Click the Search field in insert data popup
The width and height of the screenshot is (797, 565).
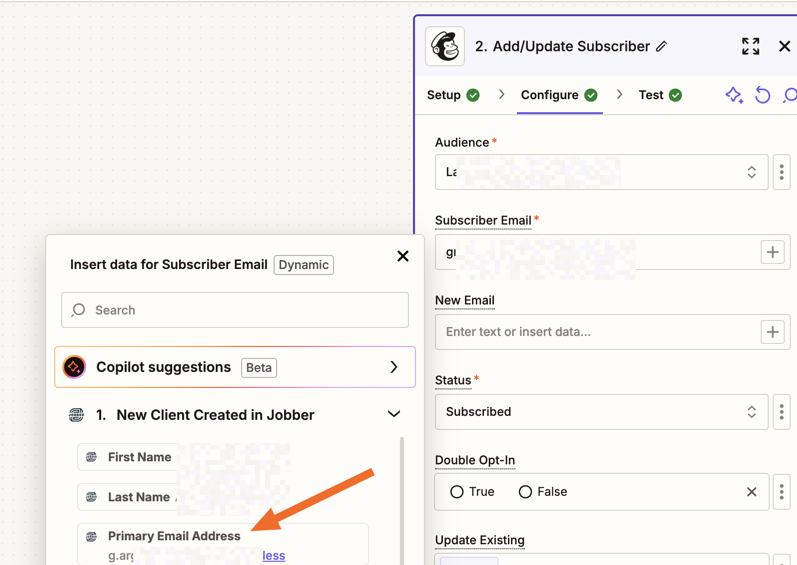coord(235,310)
